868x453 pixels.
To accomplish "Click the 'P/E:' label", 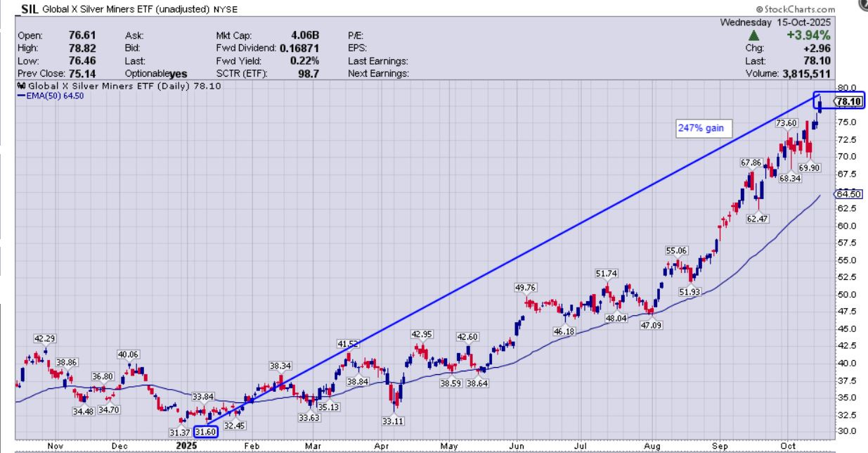I will click(356, 35).
